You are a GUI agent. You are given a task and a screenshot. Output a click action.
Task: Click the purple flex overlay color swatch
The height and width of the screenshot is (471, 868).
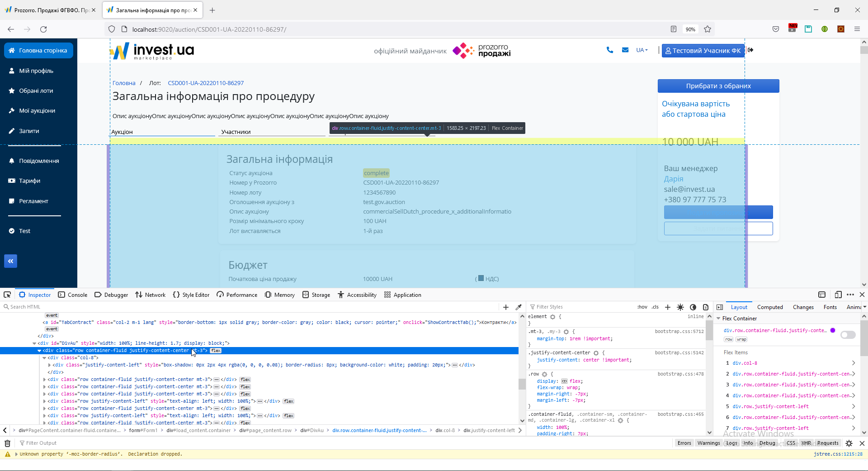coord(833,331)
